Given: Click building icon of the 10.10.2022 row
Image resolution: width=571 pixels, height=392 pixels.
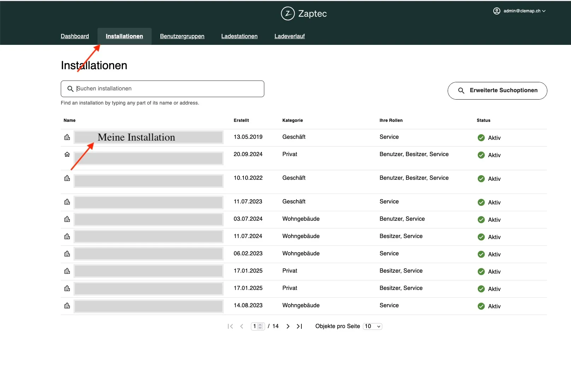Looking at the screenshot, I should coord(67,178).
